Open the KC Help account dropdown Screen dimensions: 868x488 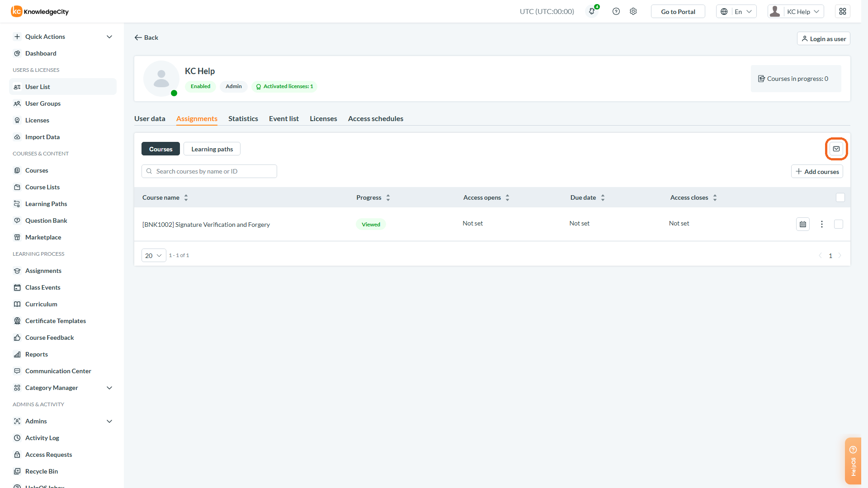click(x=796, y=11)
